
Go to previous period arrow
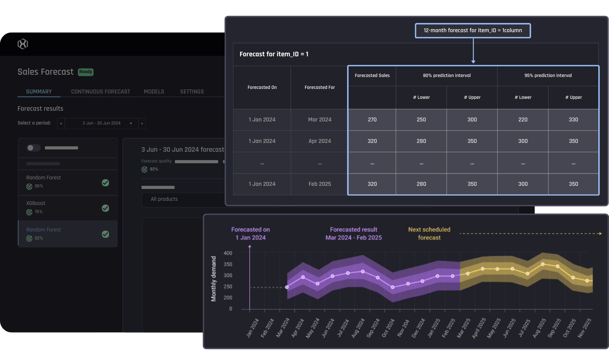pos(61,123)
